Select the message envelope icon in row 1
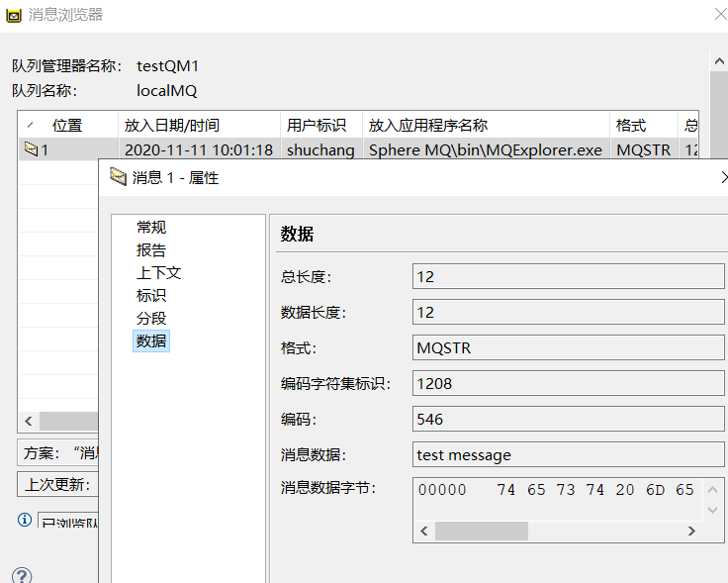The width and height of the screenshot is (728, 583). pos(31,149)
